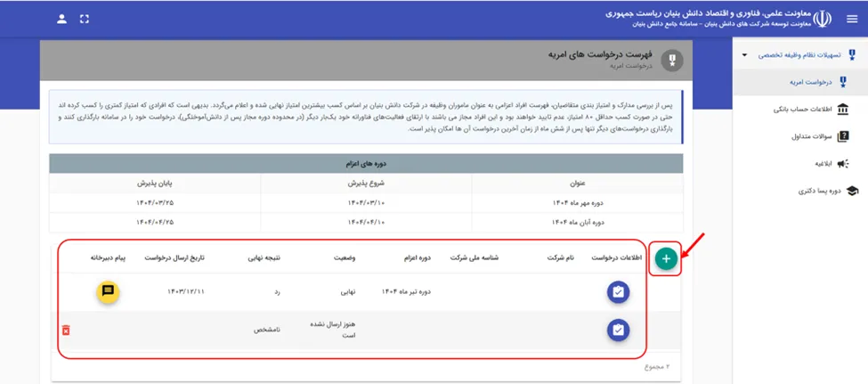Click the start date ۱۴۰۴/۰۴/۱۰
The image size is (868, 384).
(366, 223)
